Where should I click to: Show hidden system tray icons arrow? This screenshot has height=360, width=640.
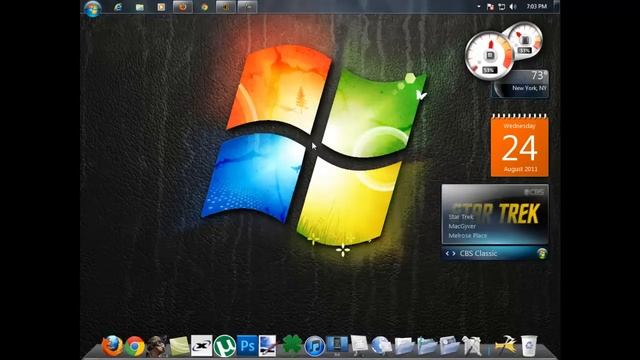(478, 7)
